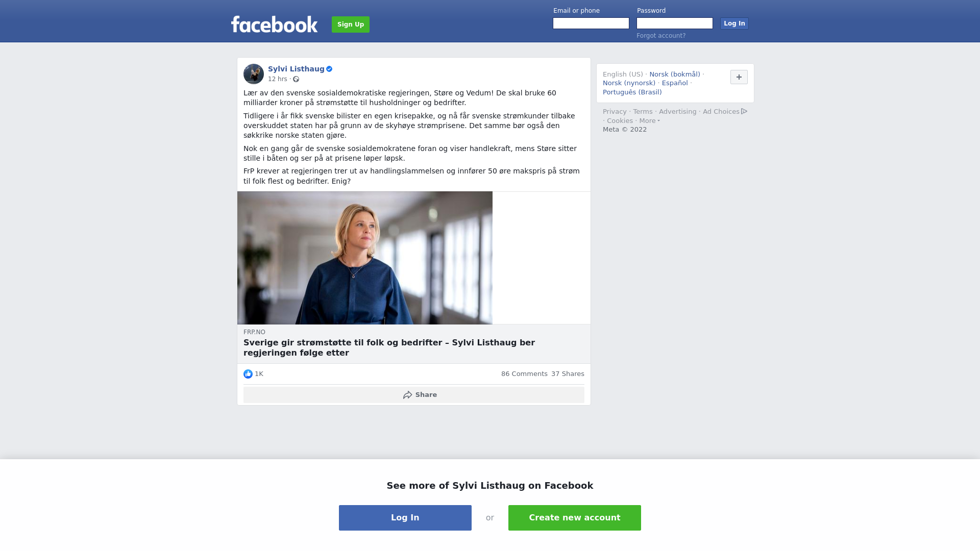Viewport: 980px width, 551px height.
Task: Click the Facebook logo
Action: pyautogui.click(x=274, y=24)
